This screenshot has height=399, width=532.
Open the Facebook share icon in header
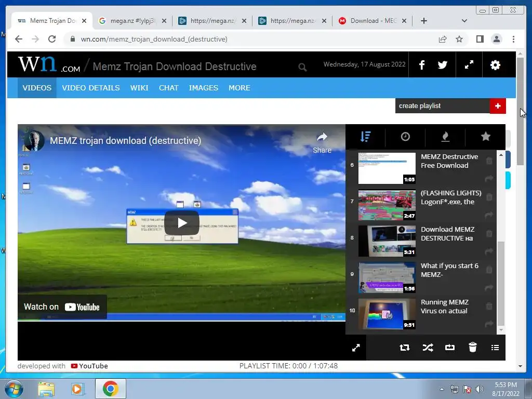coord(422,65)
